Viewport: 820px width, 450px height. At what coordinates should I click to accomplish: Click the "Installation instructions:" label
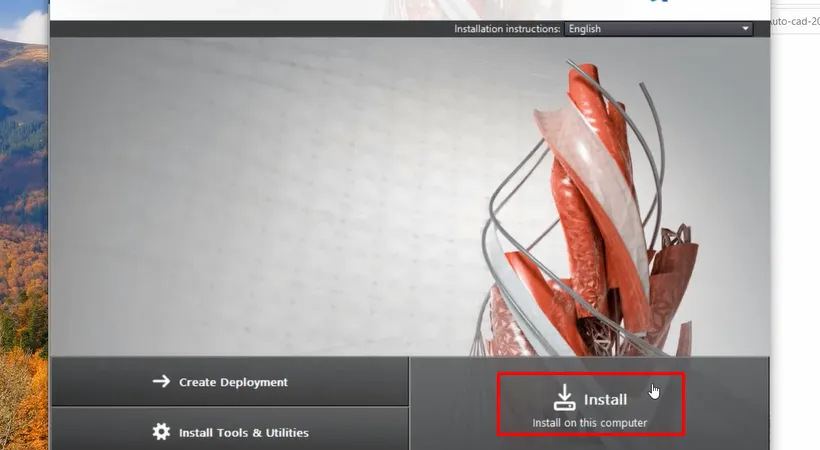pos(507,29)
